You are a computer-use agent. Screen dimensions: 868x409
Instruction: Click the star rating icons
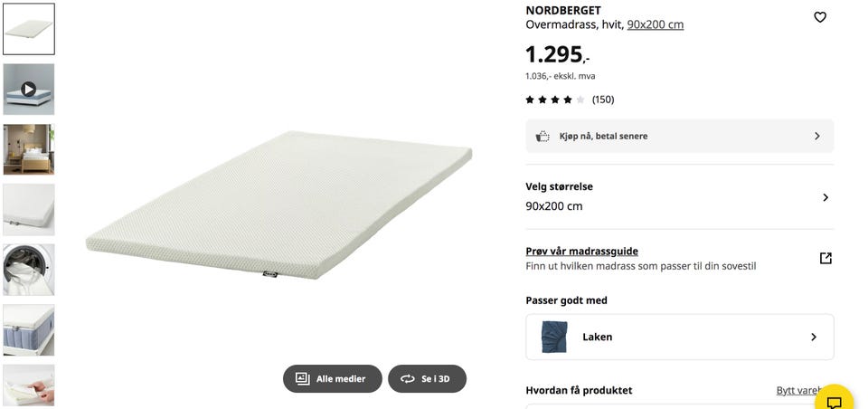click(554, 100)
